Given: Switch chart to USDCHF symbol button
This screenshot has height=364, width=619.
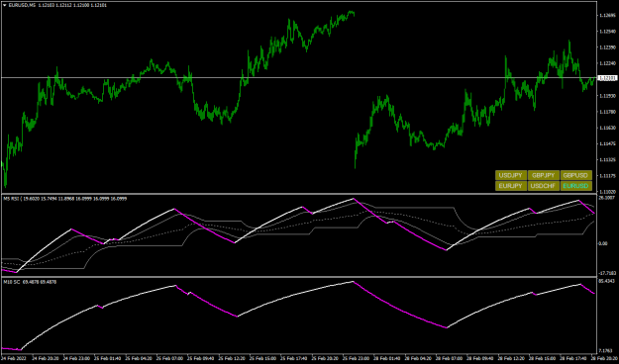Looking at the screenshot, I should [x=543, y=186].
